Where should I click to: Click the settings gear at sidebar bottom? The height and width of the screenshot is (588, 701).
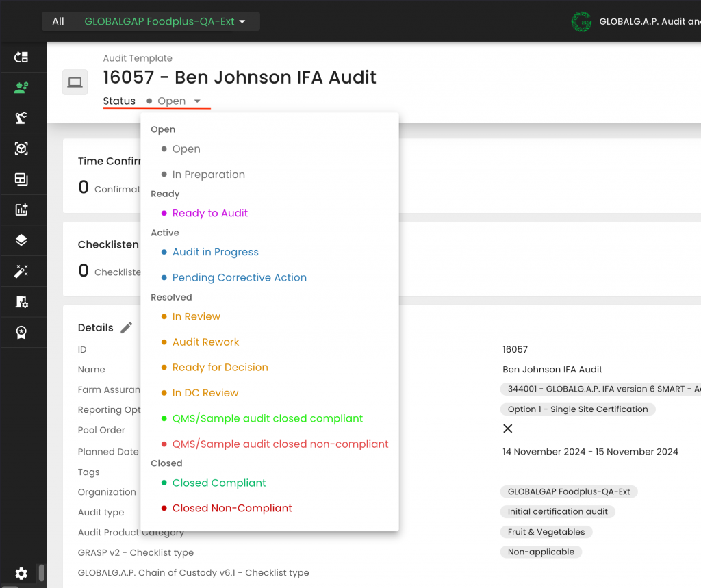21,573
